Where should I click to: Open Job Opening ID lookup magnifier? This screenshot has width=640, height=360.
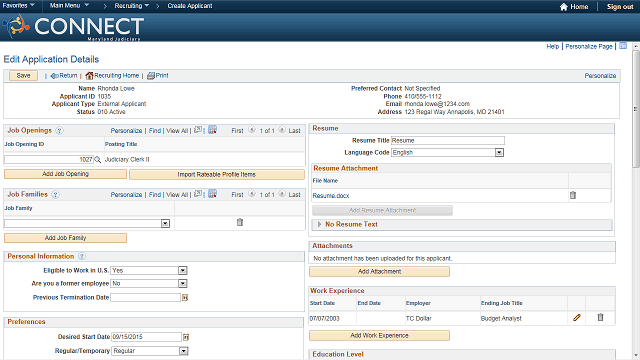[x=98, y=160]
